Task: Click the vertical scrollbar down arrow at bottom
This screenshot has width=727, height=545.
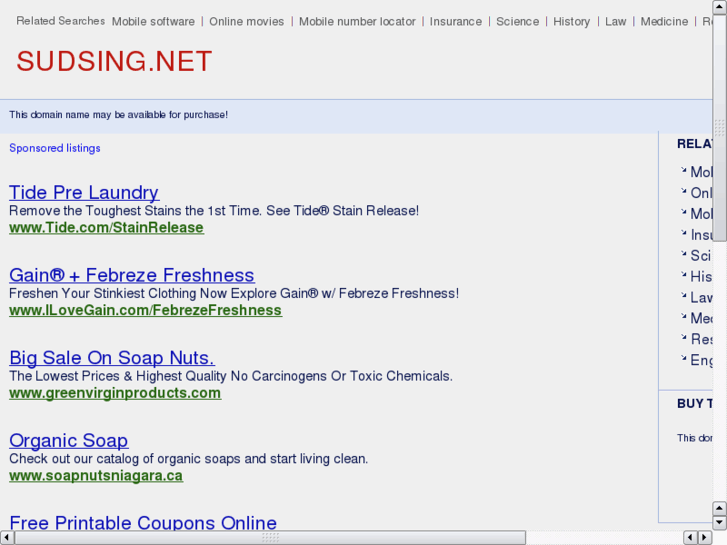Action: click(x=720, y=523)
